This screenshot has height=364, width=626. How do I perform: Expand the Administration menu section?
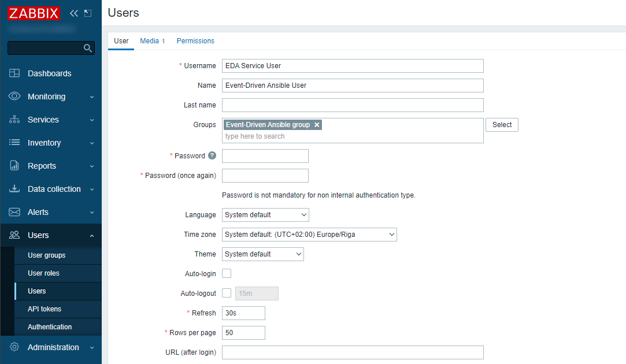click(53, 347)
